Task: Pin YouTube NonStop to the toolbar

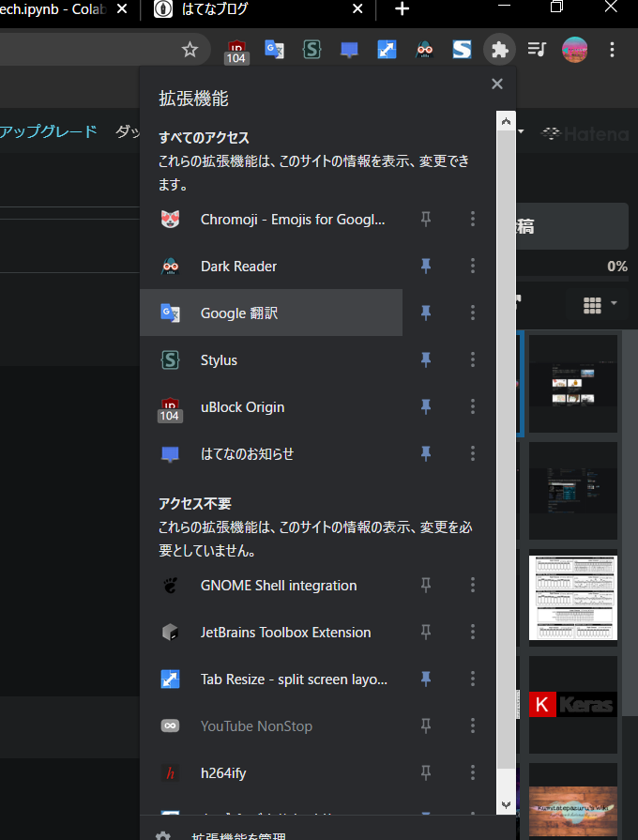Action: pos(426,725)
